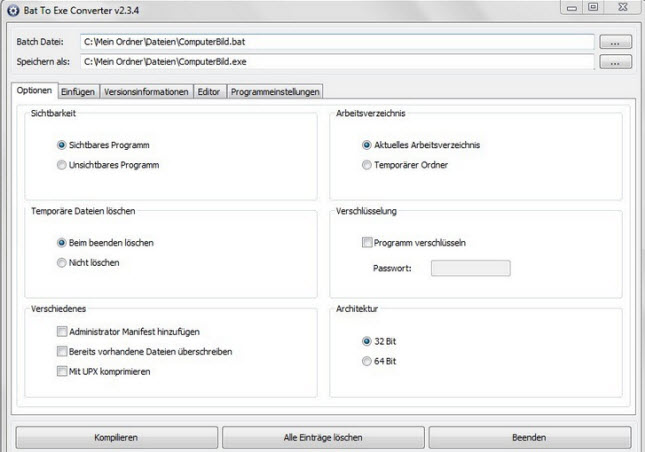Maximize the Bat To Exe Converter window

(x=593, y=7)
